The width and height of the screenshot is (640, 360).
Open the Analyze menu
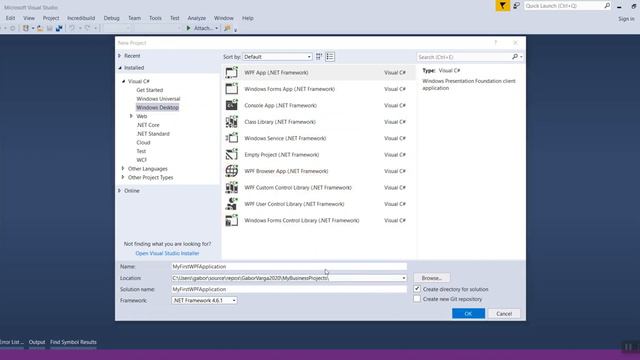[x=197, y=18]
